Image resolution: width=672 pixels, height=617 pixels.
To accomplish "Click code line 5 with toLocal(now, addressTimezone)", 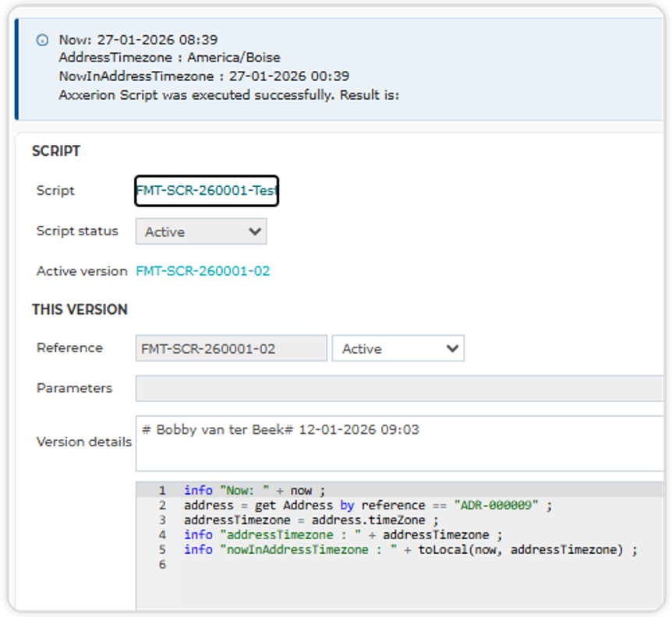I will 411,550.
